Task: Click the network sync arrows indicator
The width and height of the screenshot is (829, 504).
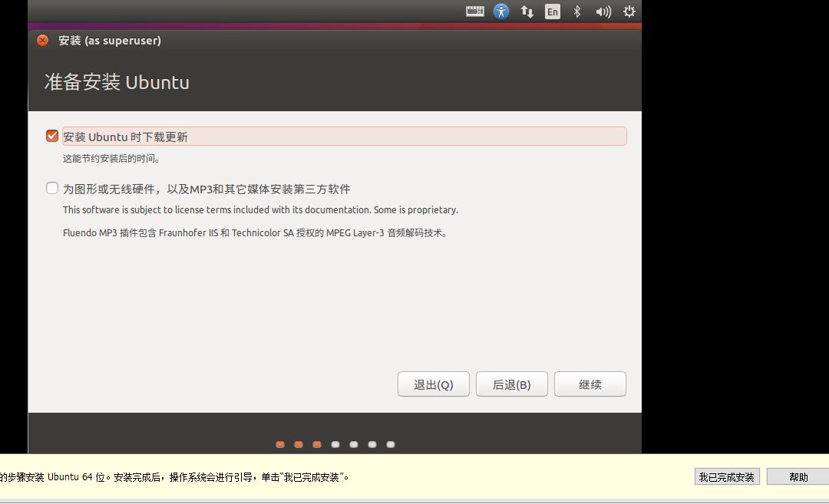Action: point(527,11)
